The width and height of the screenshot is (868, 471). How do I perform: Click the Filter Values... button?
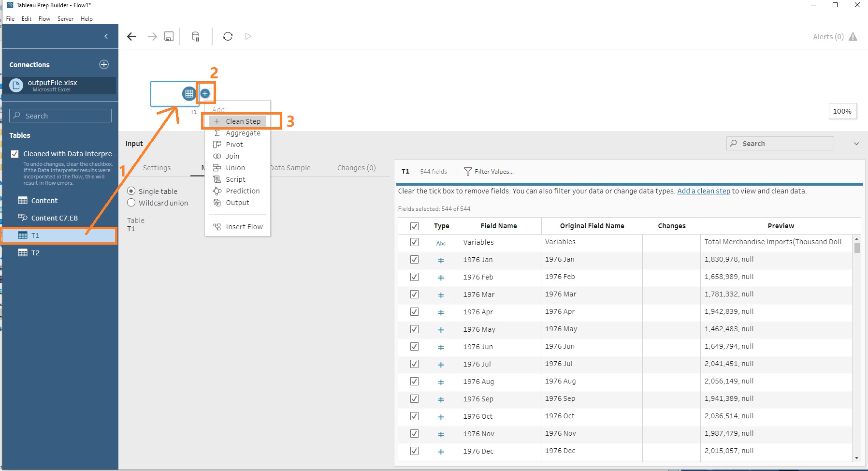pos(489,172)
